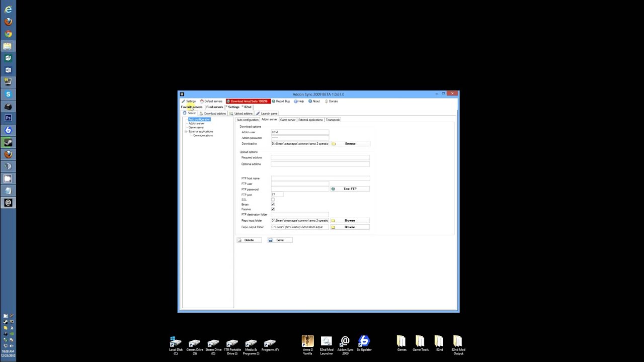Viewport: 644px width, 362px height.
Task: Click the Addon password field
Action: [300, 137]
